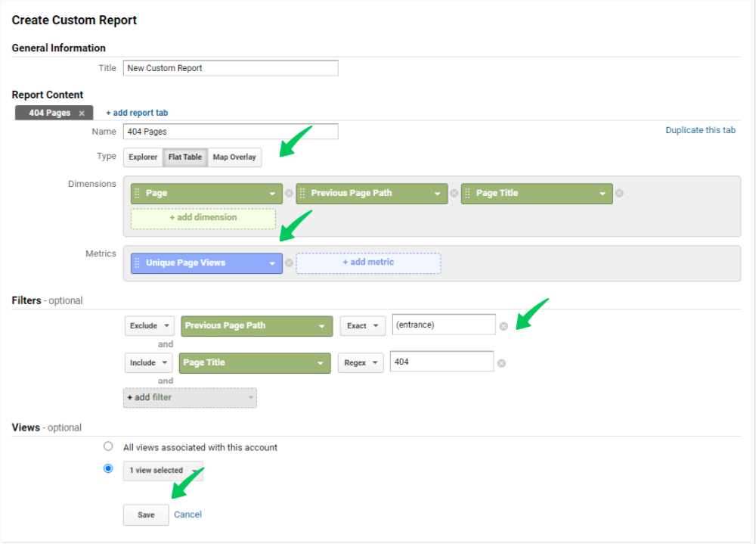Switch report type to Map Overlay
This screenshot has width=756, height=544.
(234, 157)
